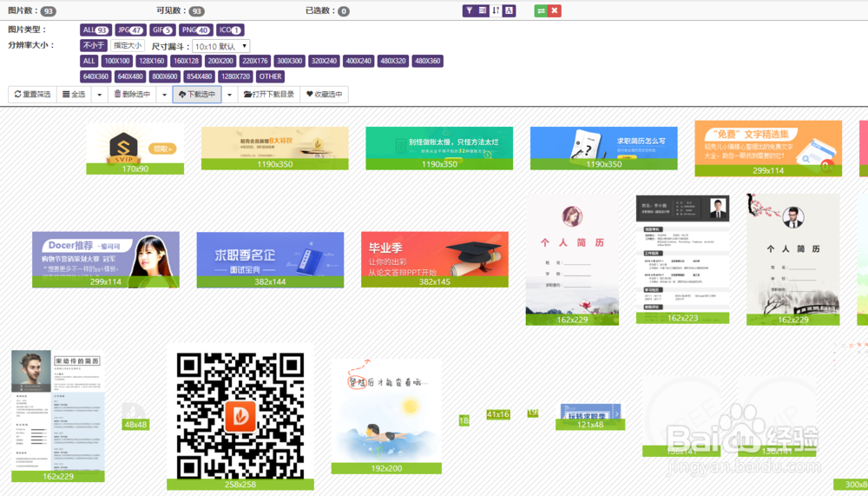Viewport: 868px width, 496px height.
Task: Select the 300X300 resolution filter
Action: pyautogui.click(x=290, y=61)
